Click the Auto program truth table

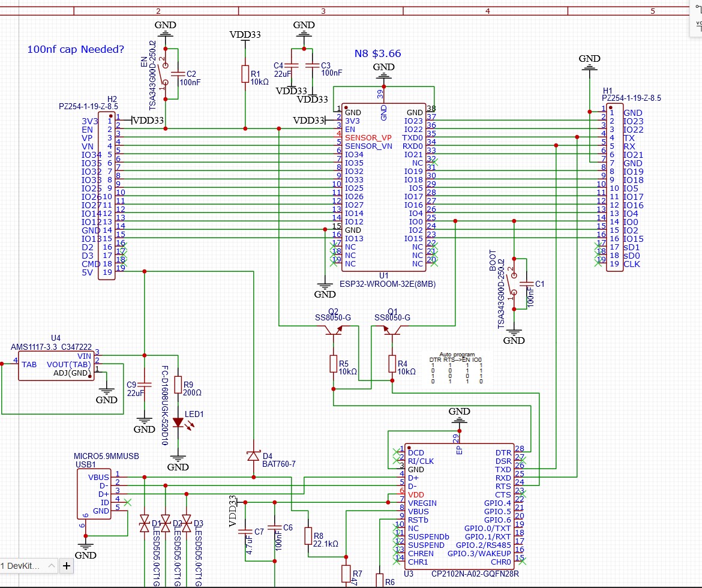tap(457, 368)
